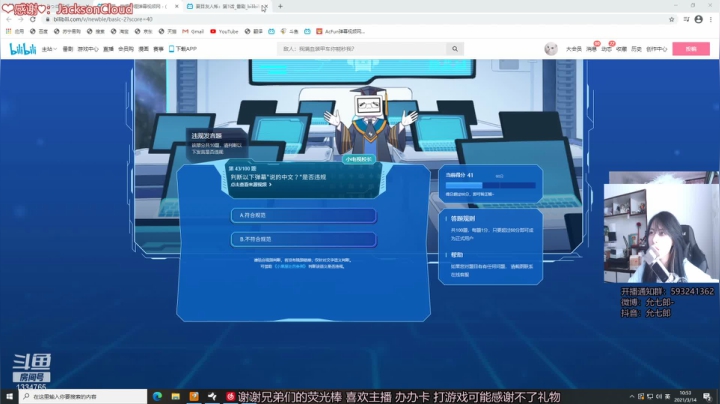Open the 斗鱼 bookmark
The image size is (720, 404).
click(x=289, y=31)
